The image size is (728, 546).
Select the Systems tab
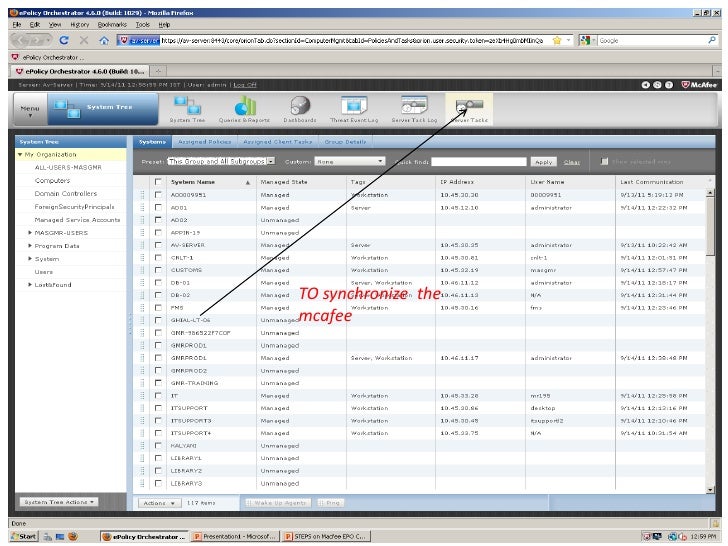click(x=152, y=142)
